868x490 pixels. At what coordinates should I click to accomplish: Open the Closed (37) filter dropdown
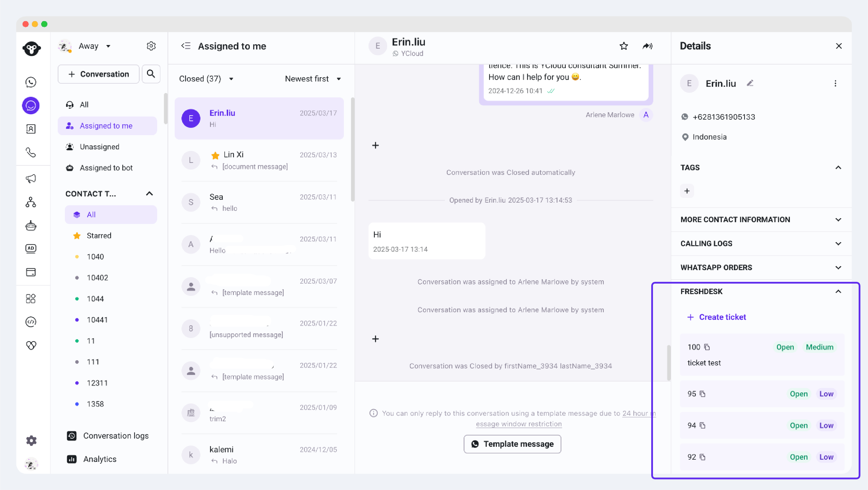coord(206,79)
